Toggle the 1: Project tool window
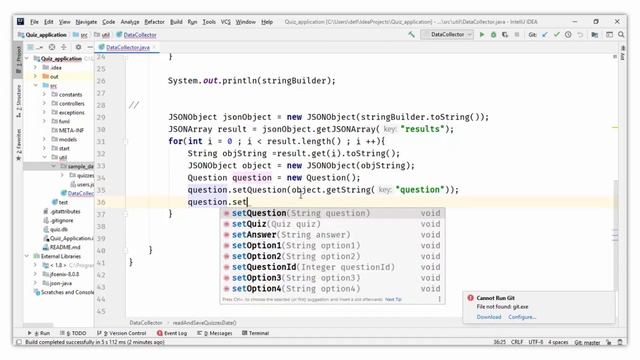640x360 pixels. [18, 60]
